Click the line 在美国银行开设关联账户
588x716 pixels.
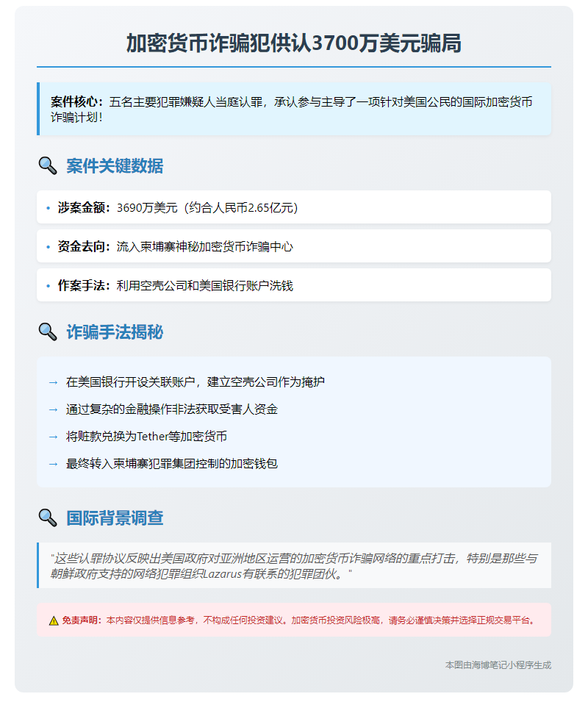coord(196,382)
